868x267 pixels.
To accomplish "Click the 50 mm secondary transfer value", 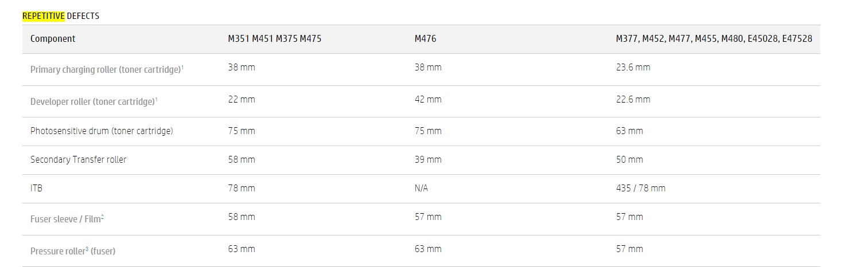I will tap(629, 159).
